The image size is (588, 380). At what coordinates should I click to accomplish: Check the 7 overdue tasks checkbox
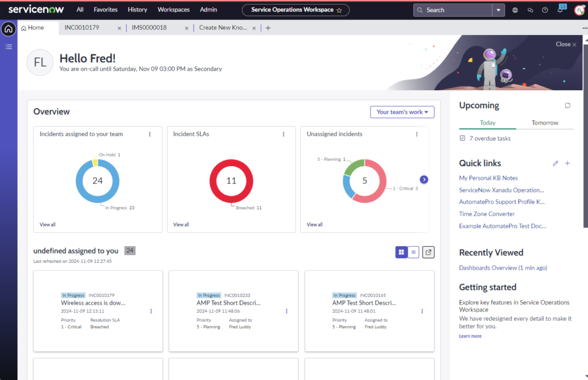[462, 138]
